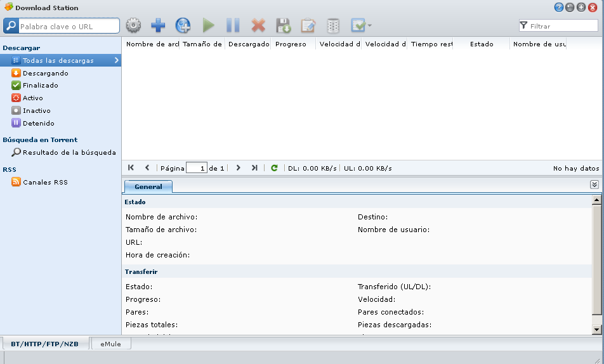Go to previous page arrow
Screen dimensions: 604x364
point(147,167)
